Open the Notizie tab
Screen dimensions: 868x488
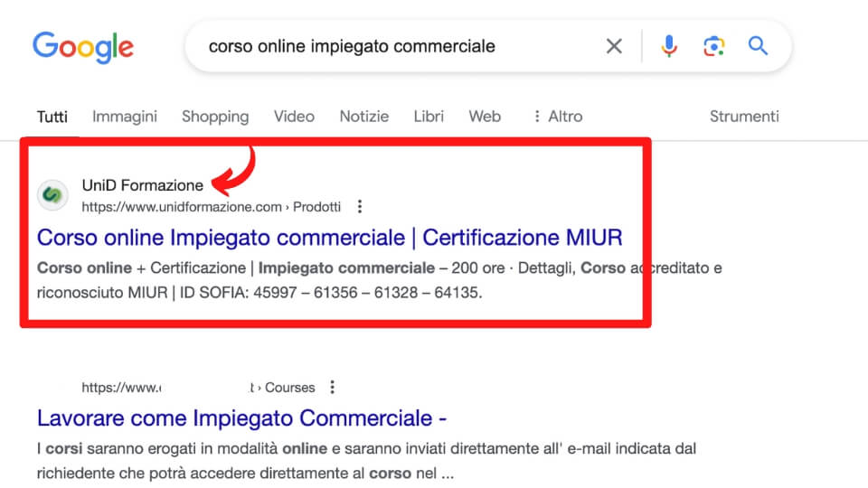pos(364,117)
